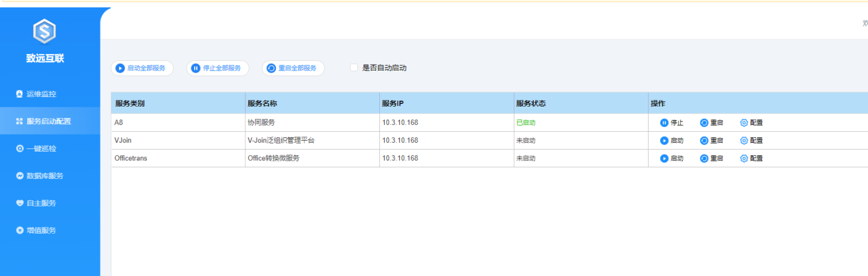Click refresh icon in 重启全部服务 button
This screenshot has height=276, width=868.
(x=271, y=68)
